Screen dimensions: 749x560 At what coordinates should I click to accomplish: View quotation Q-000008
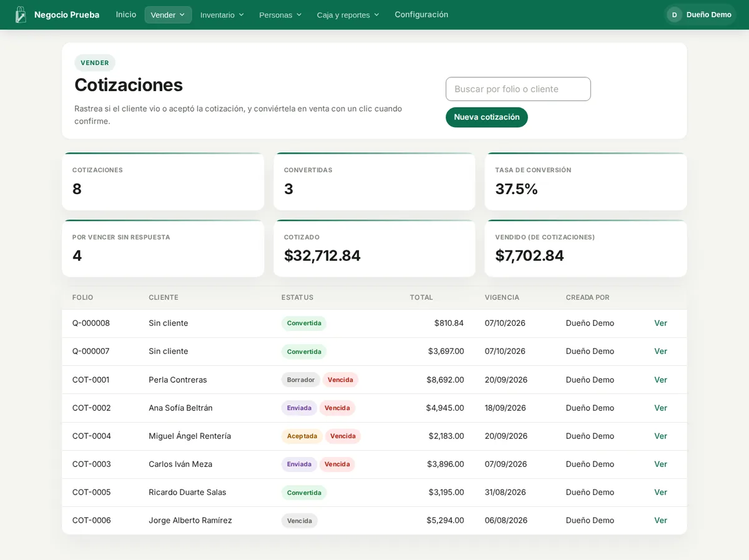pos(660,323)
